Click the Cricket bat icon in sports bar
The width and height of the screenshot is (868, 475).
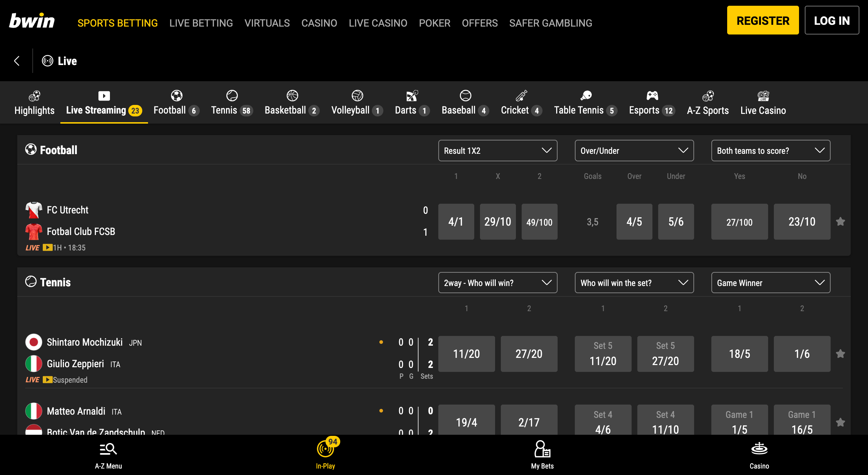(x=521, y=96)
